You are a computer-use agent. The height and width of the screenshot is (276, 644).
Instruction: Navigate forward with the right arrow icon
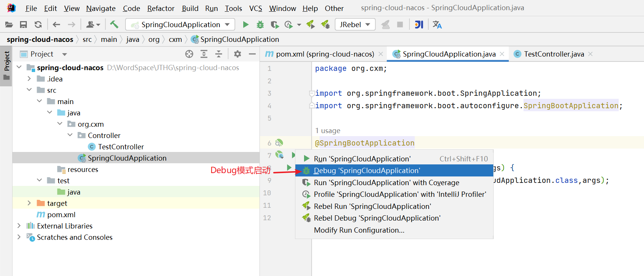(71, 25)
